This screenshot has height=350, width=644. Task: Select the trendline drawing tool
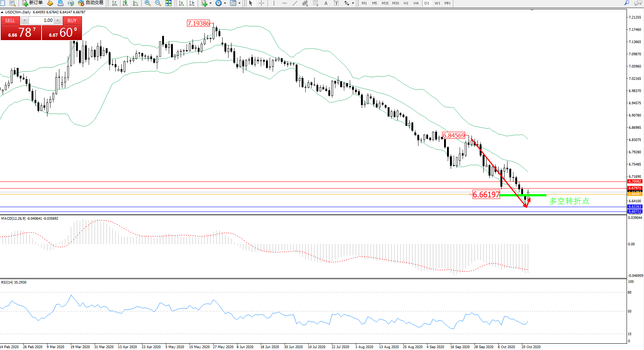coord(295,3)
